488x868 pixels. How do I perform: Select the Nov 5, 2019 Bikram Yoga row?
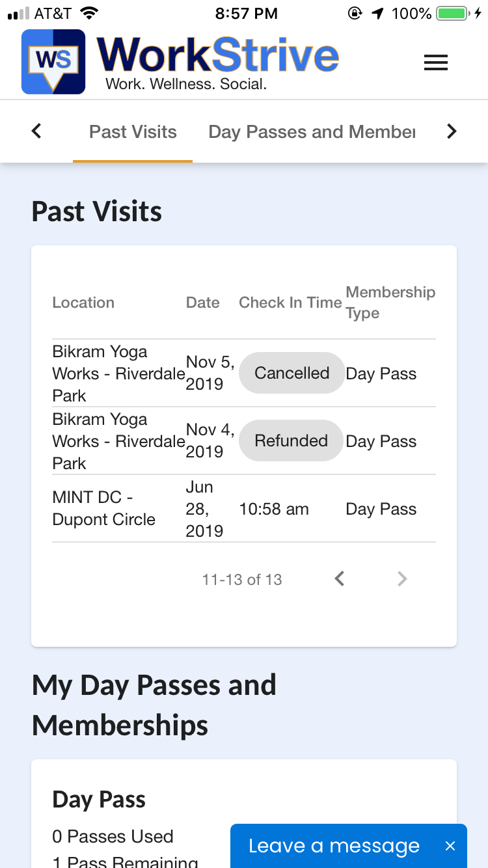(244, 373)
